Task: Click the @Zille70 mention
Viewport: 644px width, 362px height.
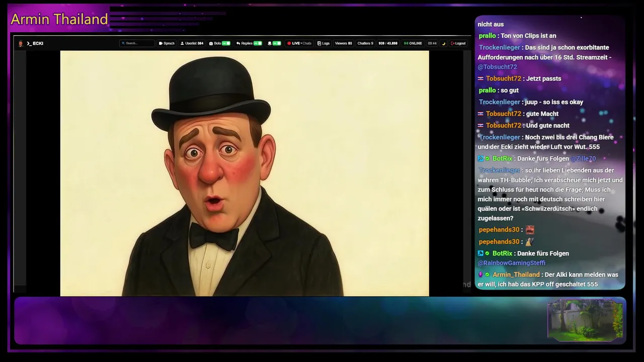Action: pos(583,158)
